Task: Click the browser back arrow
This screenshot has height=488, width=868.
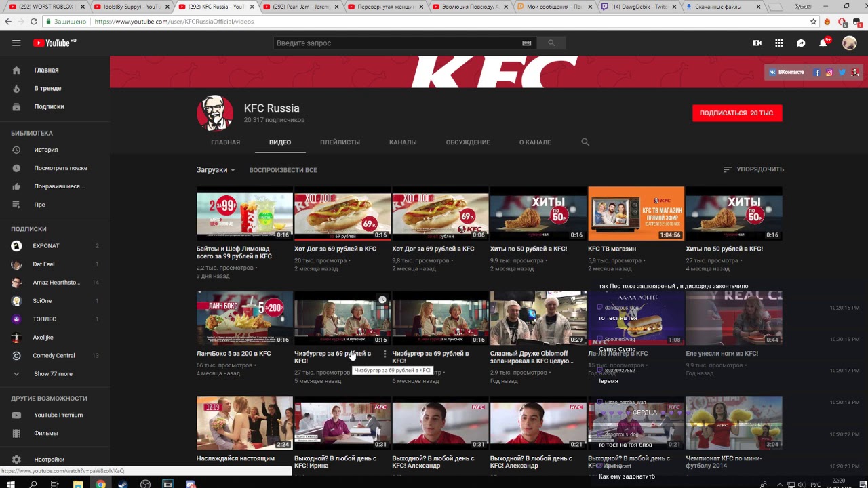Action: tap(8, 22)
